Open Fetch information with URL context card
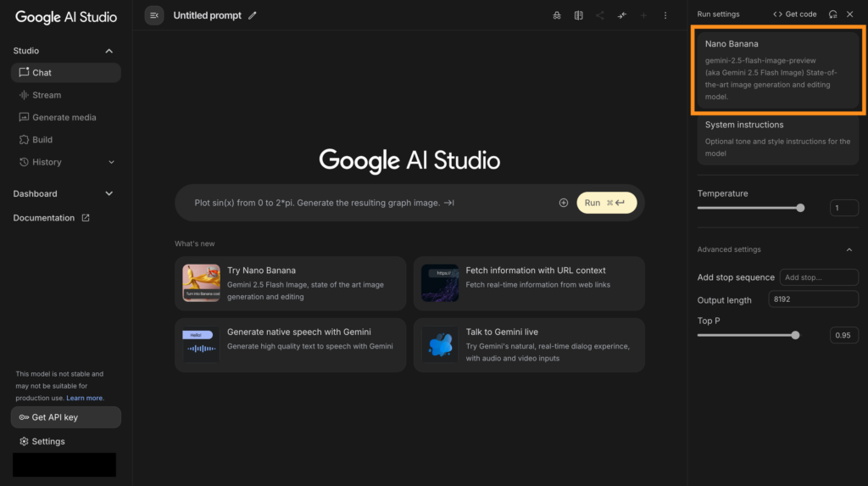The image size is (868, 486). click(529, 283)
